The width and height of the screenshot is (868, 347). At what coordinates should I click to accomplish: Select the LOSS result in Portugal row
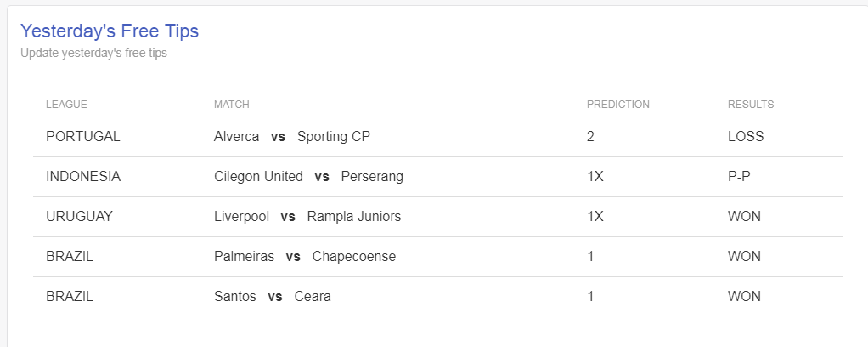pos(746,136)
